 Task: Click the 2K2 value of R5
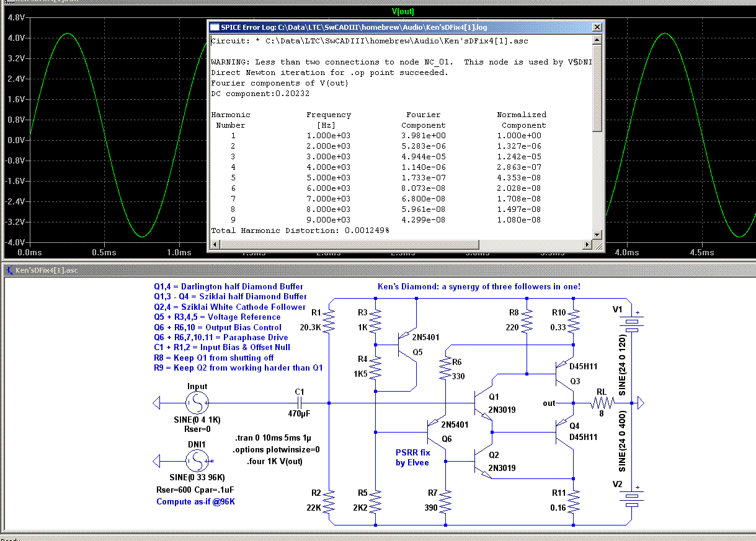click(x=361, y=508)
